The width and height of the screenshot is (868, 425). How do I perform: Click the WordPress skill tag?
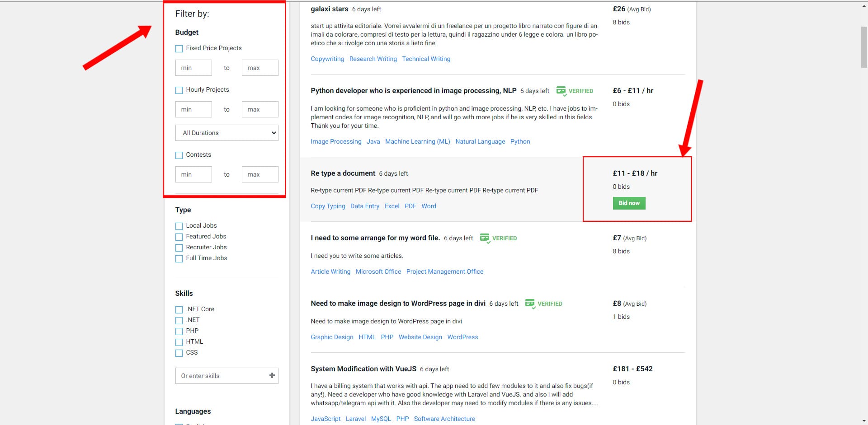(x=462, y=337)
